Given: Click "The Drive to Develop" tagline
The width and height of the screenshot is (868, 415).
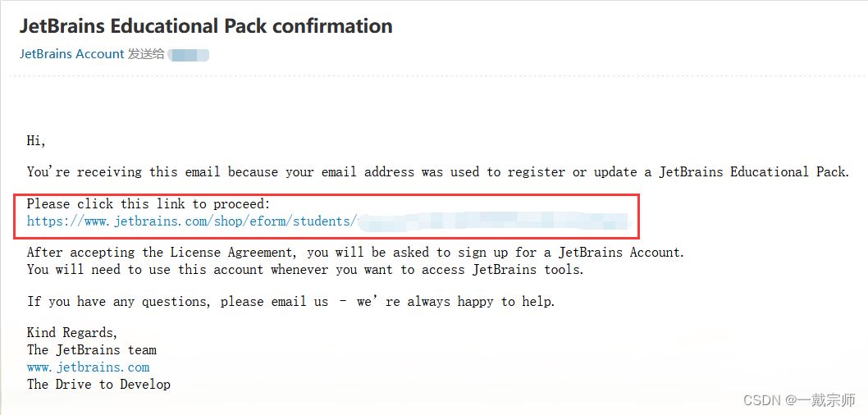Looking at the screenshot, I should point(98,384).
